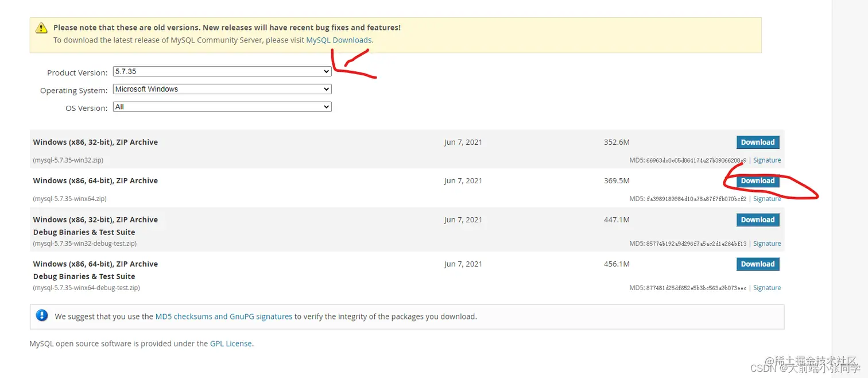Click the 447.1M file size text
The height and width of the screenshot is (378, 868).
coord(617,220)
